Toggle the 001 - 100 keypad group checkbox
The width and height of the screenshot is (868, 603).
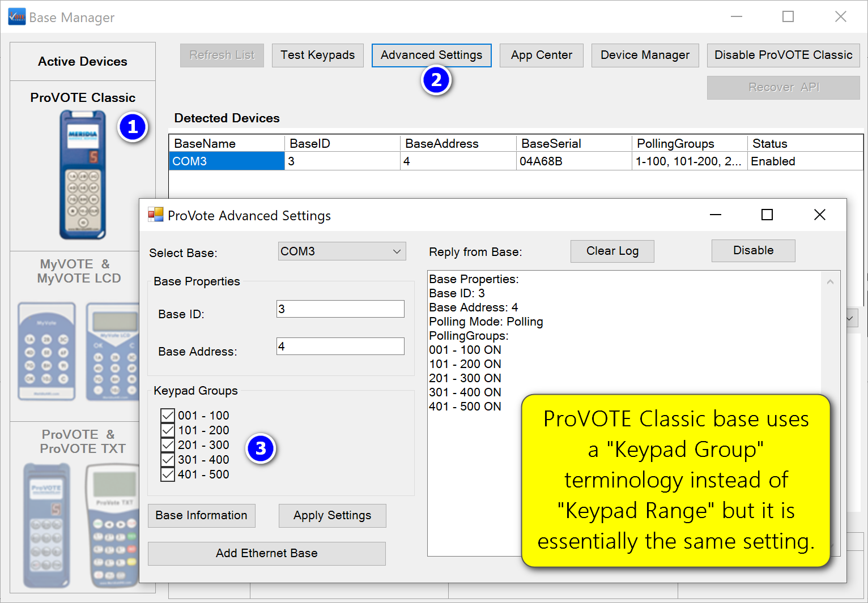(x=168, y=416)
